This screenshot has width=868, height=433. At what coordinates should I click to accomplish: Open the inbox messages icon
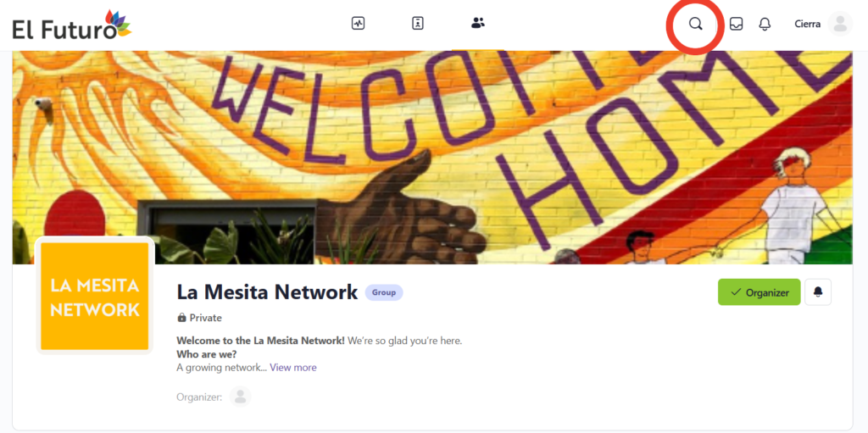coord(736,24)
